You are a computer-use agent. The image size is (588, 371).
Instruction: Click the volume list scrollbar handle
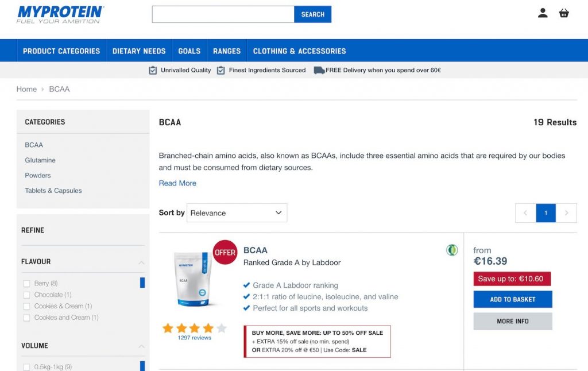click(x=142, y=366)
